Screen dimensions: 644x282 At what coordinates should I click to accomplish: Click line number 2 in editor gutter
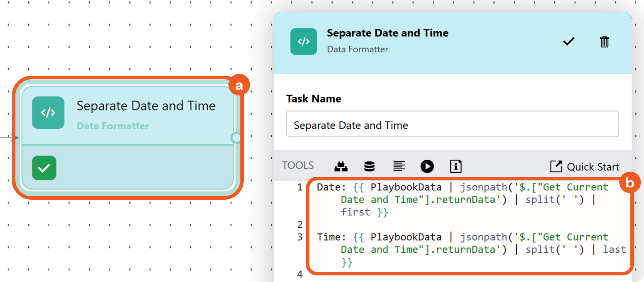300,225
